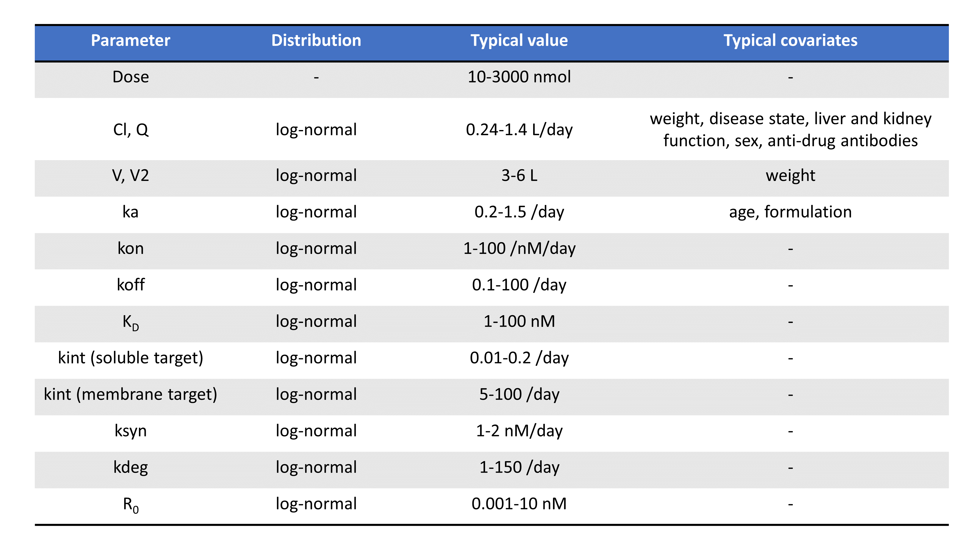
Task: Click the Distribution column header
Action: (316, 40)
